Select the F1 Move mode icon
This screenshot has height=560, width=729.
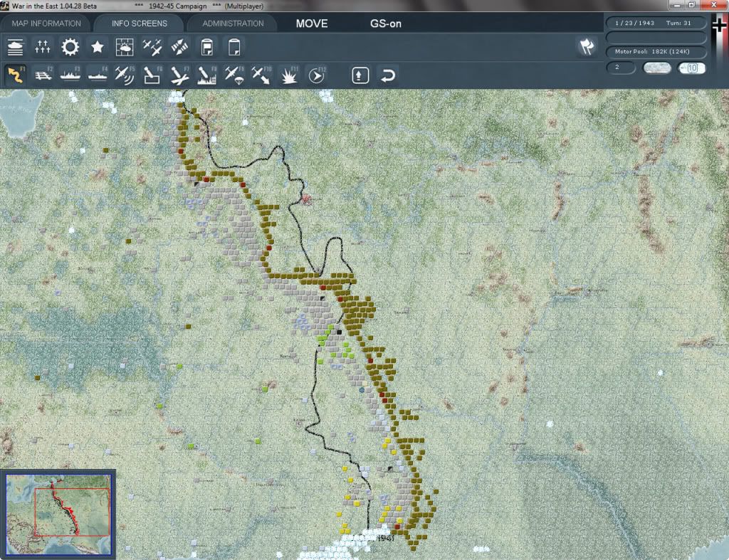(16, 75)
